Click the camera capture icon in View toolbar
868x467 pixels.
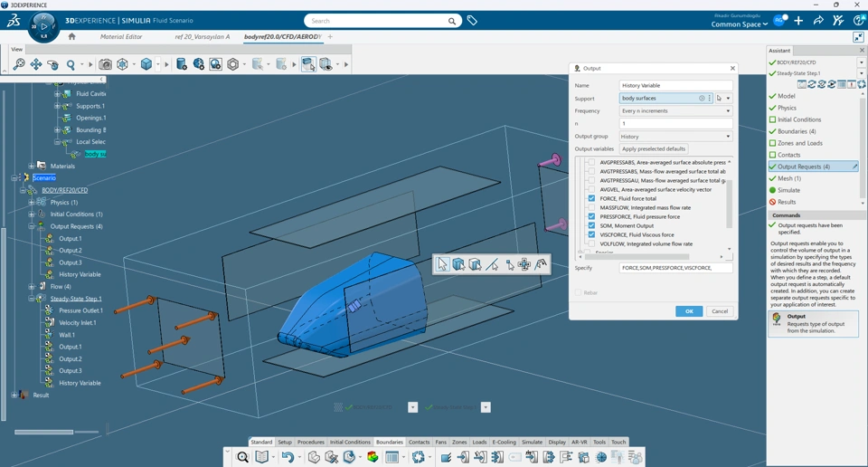point(105,64)
